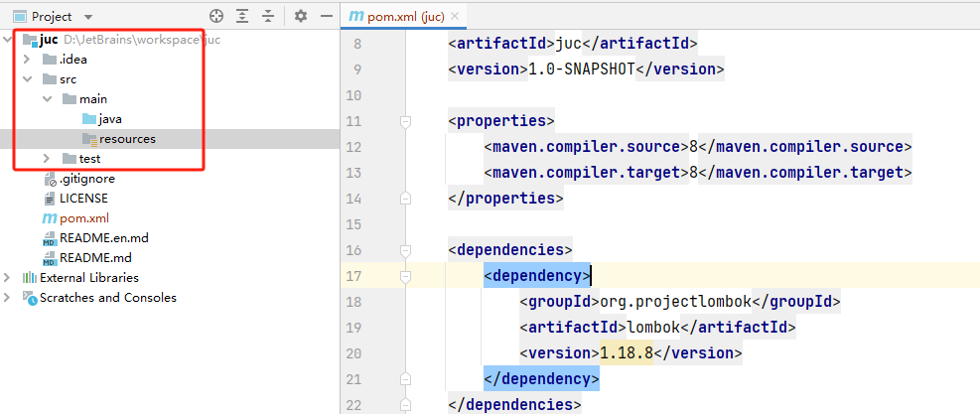Image resolution: width=980 pixels, height=414 pixels.
Task: Click the closing dependency tag on line 21
Action: coord(541,379)
